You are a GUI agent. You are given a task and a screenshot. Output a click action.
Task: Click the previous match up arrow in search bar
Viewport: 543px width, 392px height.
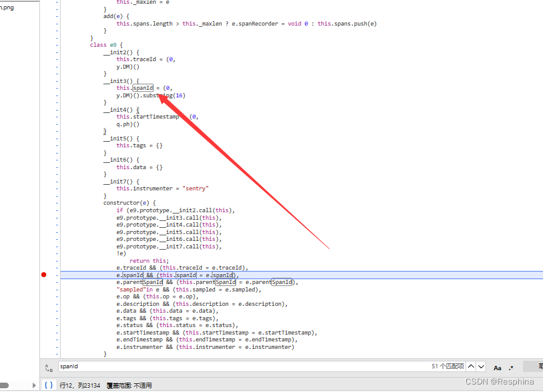click(471, 367)
